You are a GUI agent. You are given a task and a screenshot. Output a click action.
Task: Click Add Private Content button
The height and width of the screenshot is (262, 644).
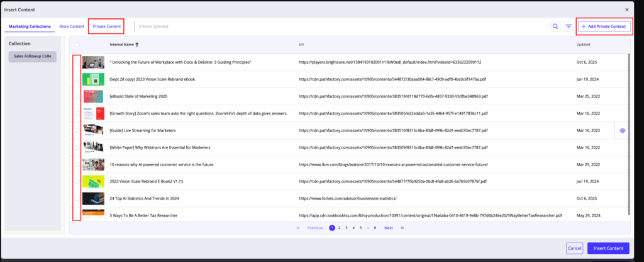point(603,26)
